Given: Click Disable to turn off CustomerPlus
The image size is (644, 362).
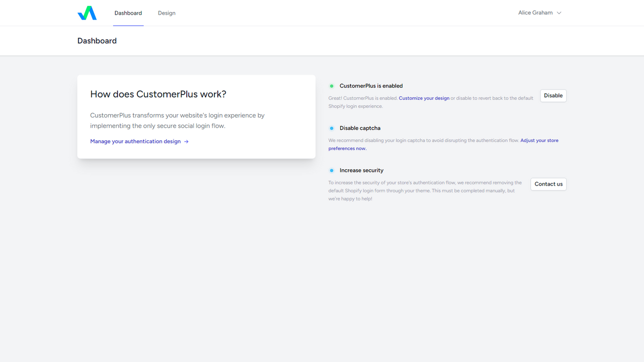Looking at the screenshot, I should [x=553, y=95].
